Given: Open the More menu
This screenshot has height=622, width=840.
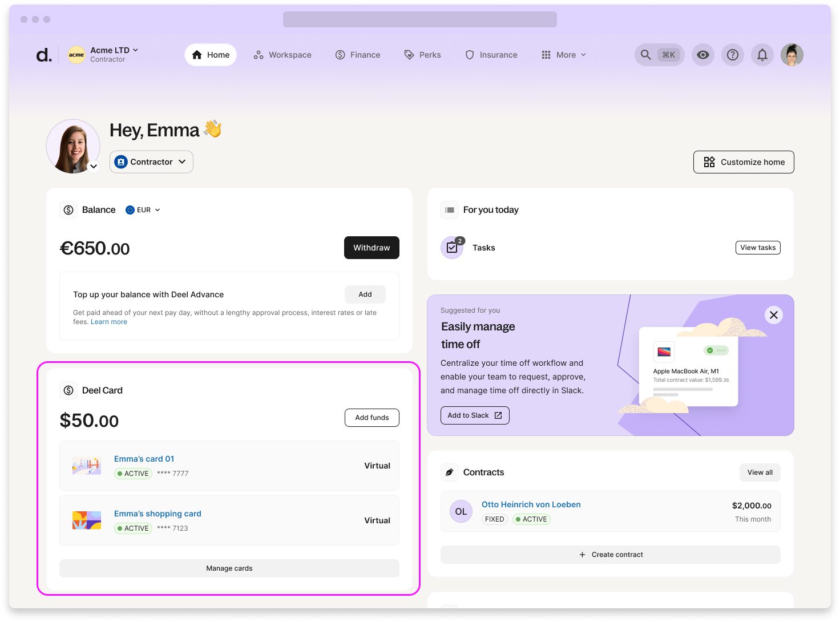Looking at the screenshot, I should [564, 55].
